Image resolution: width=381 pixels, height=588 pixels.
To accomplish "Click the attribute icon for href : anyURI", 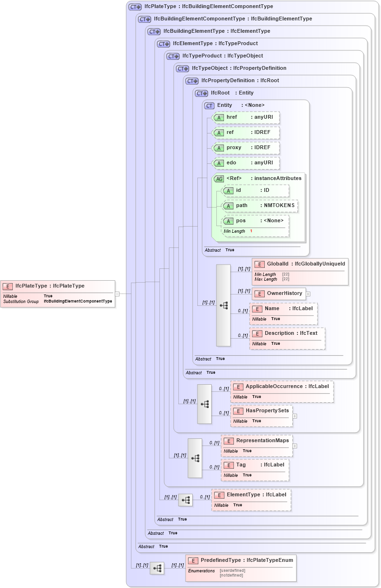I will [x=219, y=117].
